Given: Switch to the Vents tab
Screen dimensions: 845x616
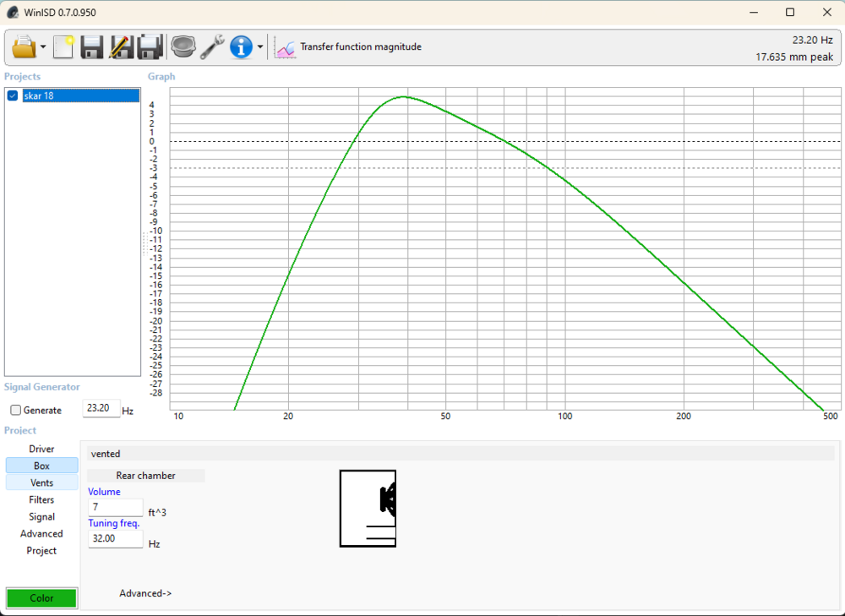Looking at the screenshot, I should point(41,482).
